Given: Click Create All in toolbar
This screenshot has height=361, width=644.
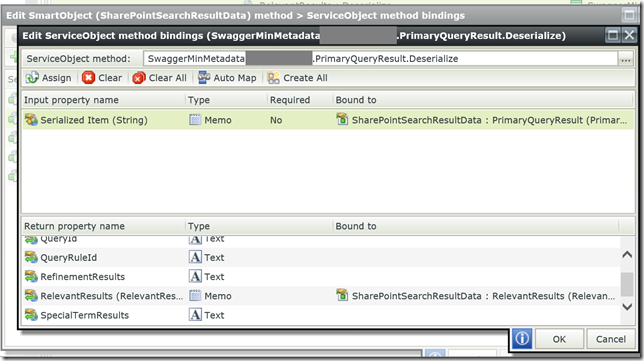Looking at the screenshot, I should point(298,78).
